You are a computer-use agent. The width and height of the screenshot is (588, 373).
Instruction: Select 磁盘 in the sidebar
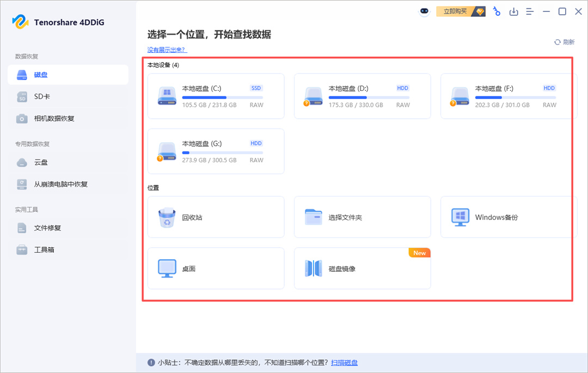coord(68,75)
